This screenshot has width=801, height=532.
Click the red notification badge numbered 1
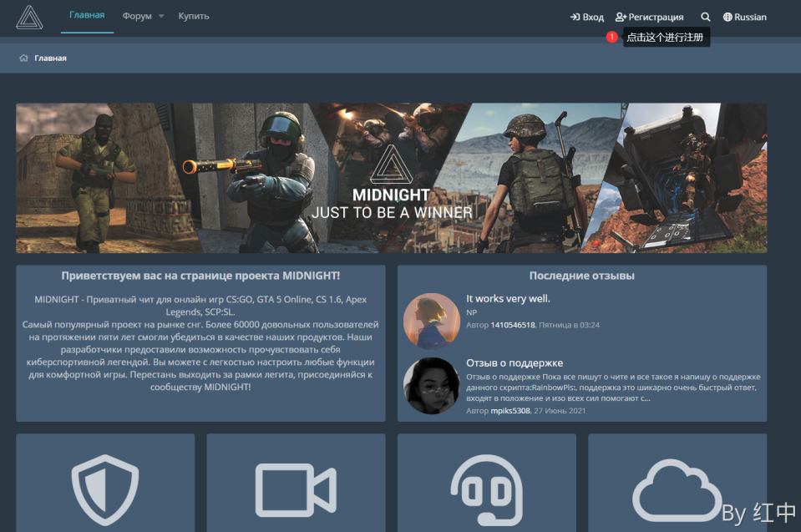611,38
